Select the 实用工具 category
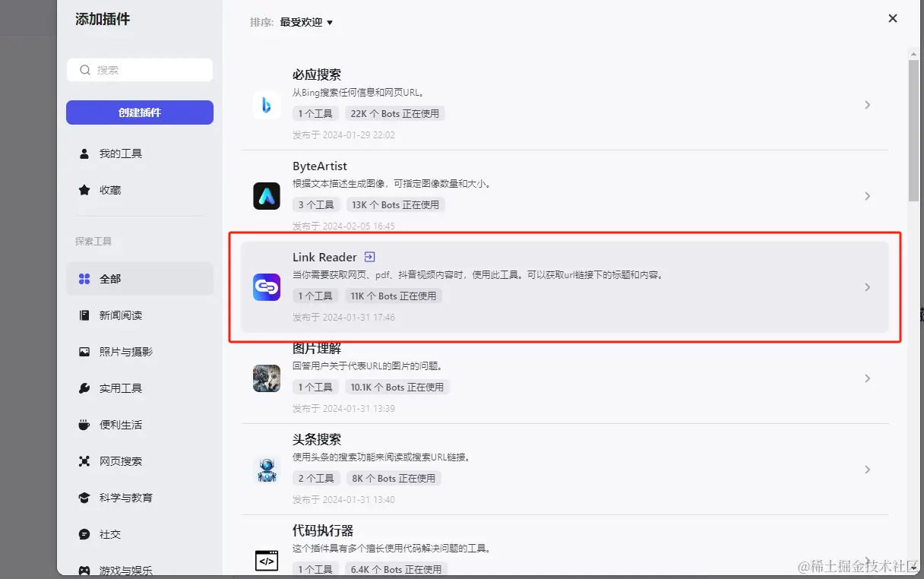Viewport: 924px width, 579px height. click(x=140, y=388)
